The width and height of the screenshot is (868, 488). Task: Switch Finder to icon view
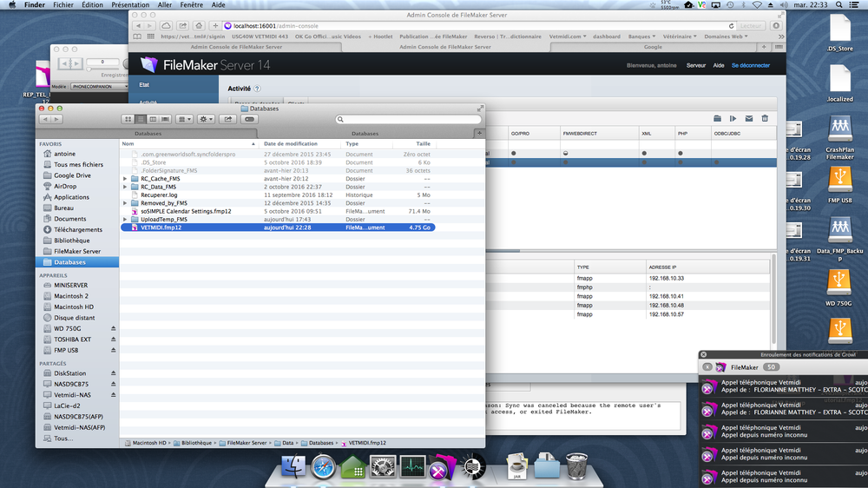click(x=129, y=119)
